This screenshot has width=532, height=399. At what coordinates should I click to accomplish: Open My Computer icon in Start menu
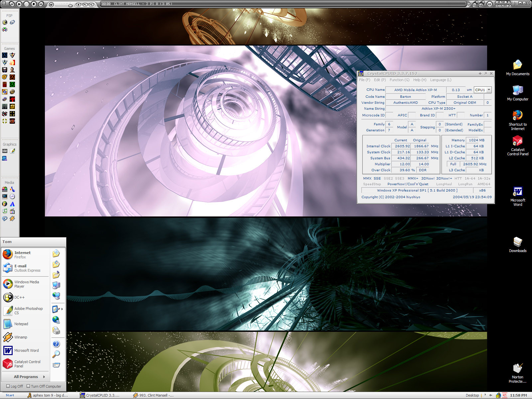click(x=56, y=285)
